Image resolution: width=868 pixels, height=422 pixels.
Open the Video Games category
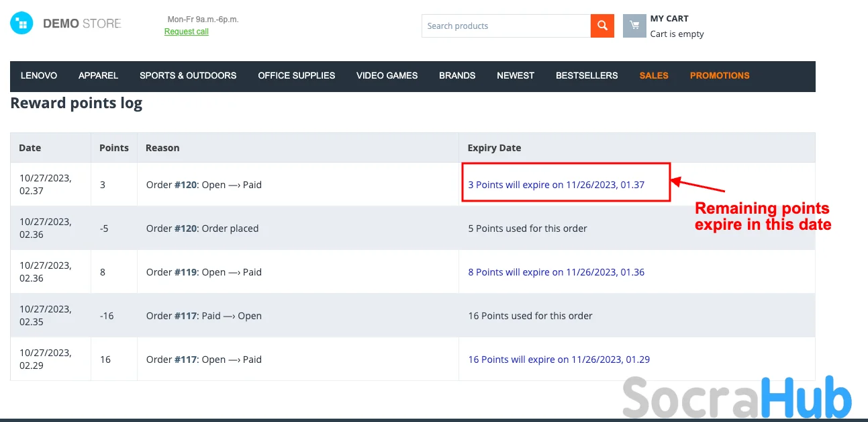pos(387,75)
